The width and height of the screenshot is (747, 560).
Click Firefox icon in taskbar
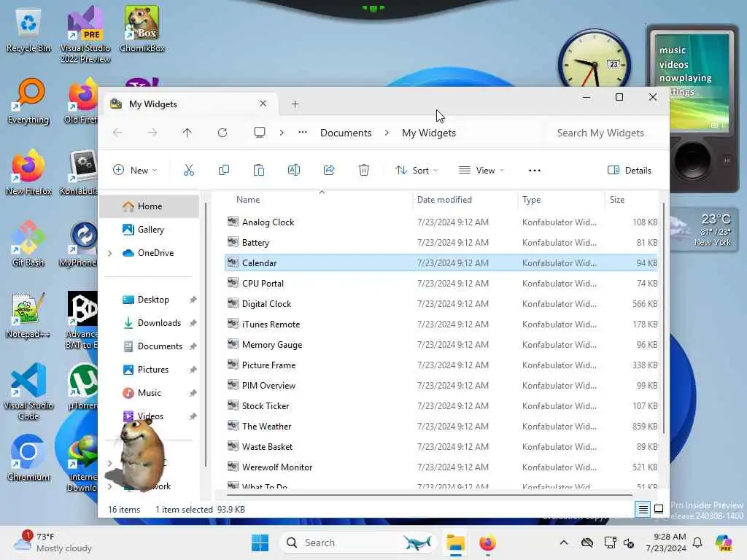click(488, 542)
